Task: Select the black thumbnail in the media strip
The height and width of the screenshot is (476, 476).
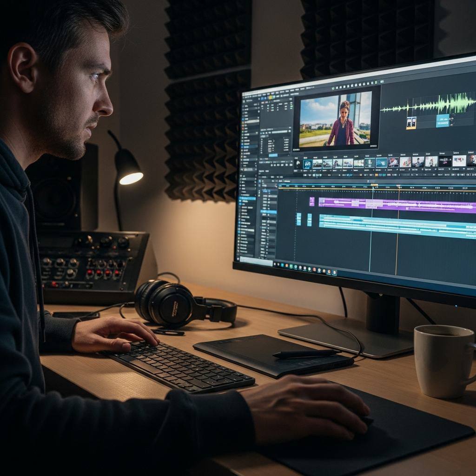Action: pos(445,161)
